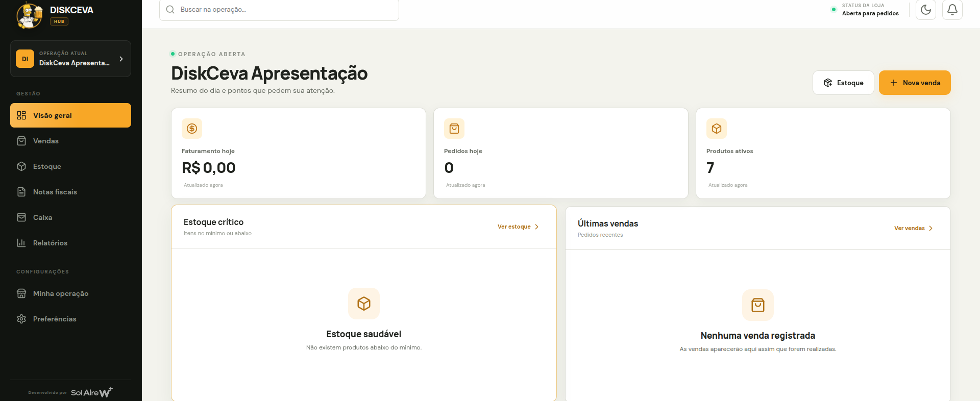Click the store status 'Aberta para pedidos'
This screenshot has width=980, height=401.
pos(870,13)
